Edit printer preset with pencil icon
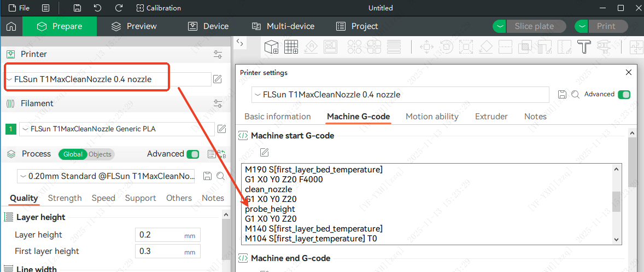 coord(217,79)
